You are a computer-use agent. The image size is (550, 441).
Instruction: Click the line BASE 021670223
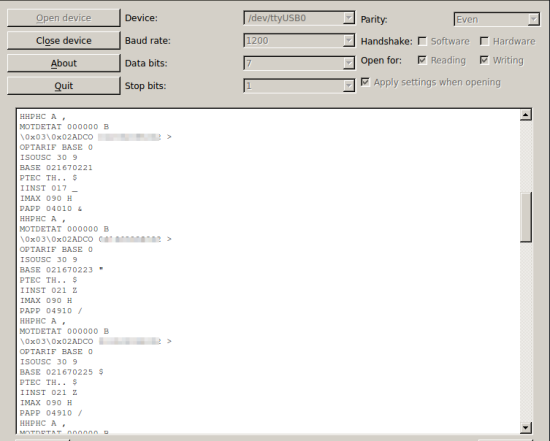pyautogui.click(x=61, y=270)
